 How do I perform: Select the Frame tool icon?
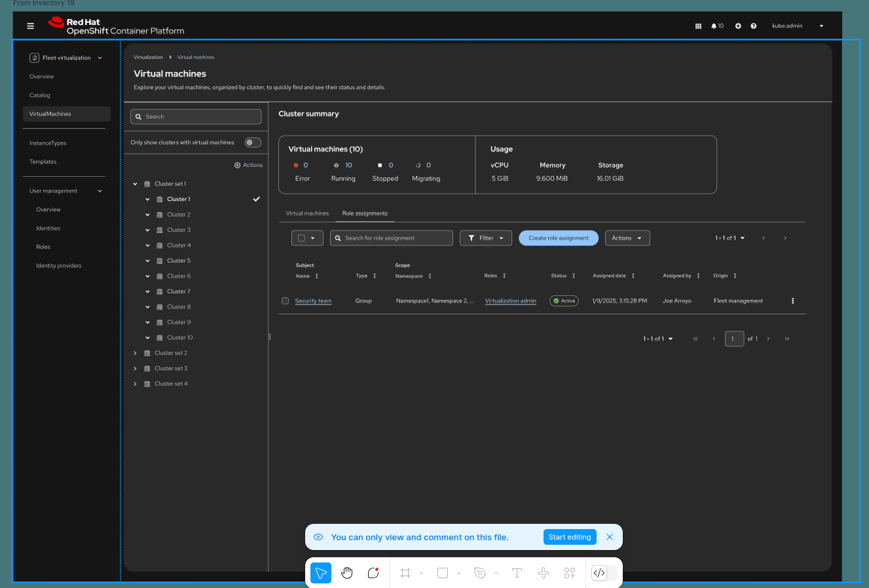(x=405, y=573)
